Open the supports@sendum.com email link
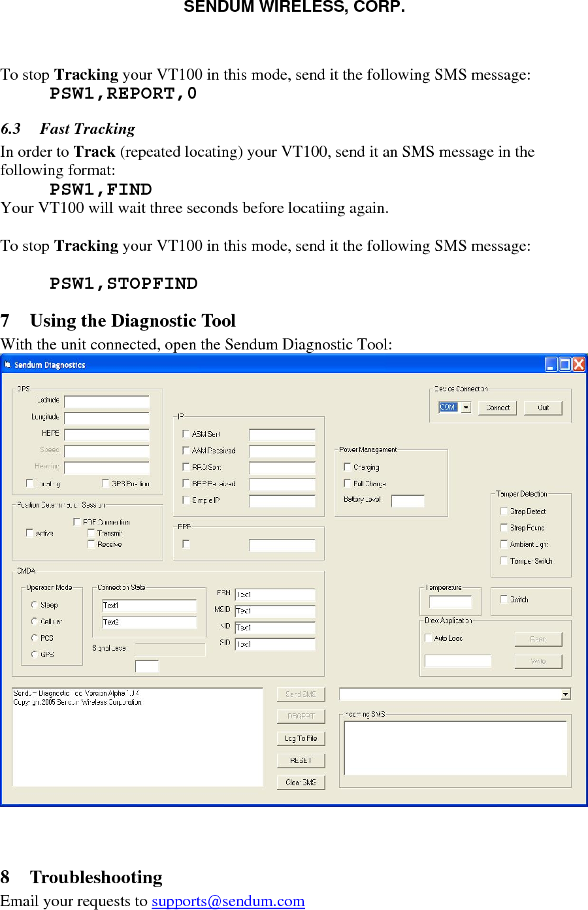588x910 pixels. click(x=228, y=901)
